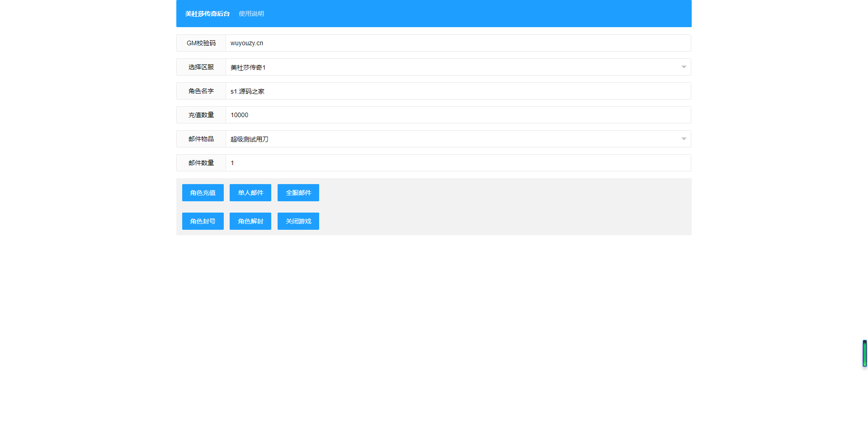Click the arrow on the 美杜莎传奇1 select
The image size is (868, 441).
coord(684,67)
